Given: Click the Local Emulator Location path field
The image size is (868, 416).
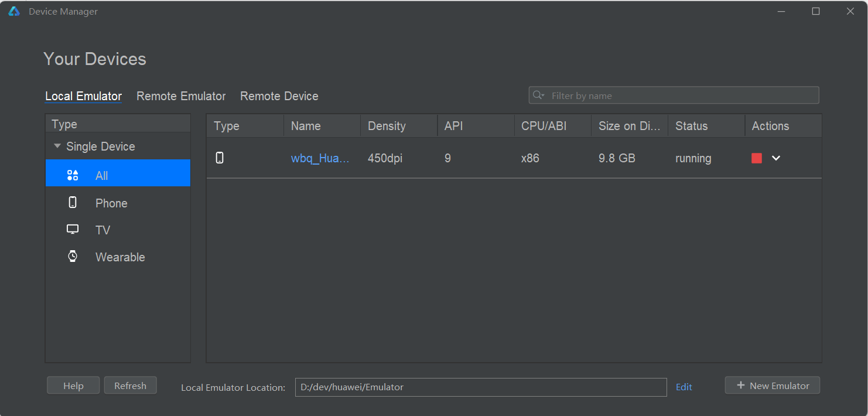Looking at the screenshot, I should click(x=481, y=387).
